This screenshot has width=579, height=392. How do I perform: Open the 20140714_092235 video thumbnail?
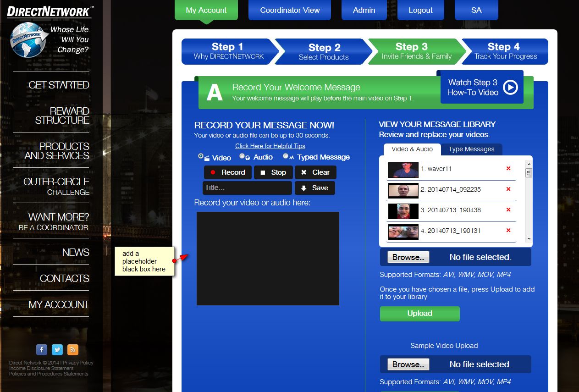coord(403,190)
